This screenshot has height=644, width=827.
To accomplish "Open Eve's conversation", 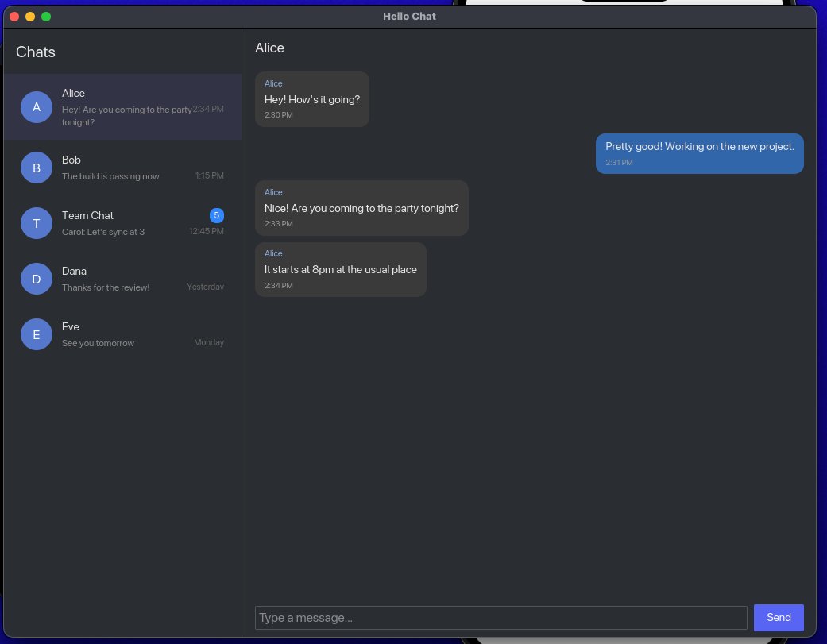I will tap(123, 334).
